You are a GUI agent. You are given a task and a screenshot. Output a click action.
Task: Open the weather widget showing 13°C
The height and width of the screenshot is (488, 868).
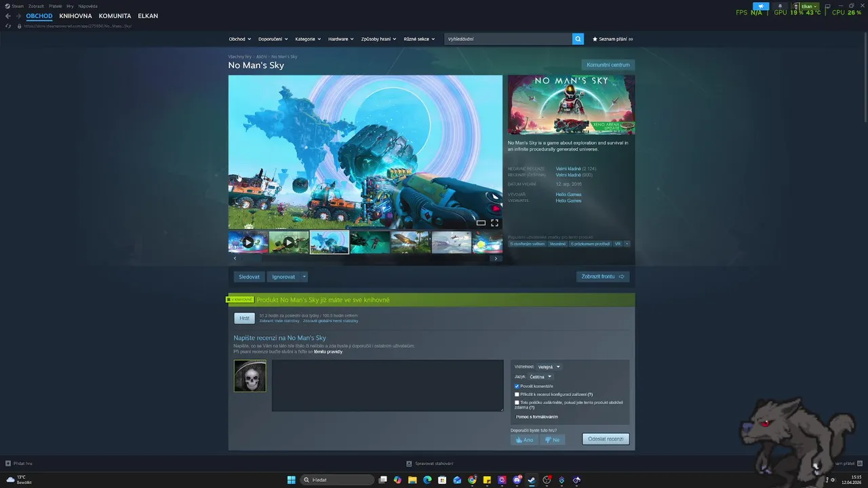point(20,480)
